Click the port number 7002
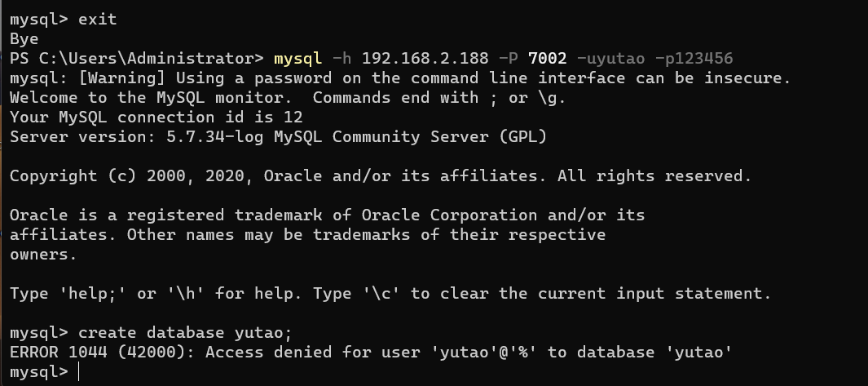 548,58
